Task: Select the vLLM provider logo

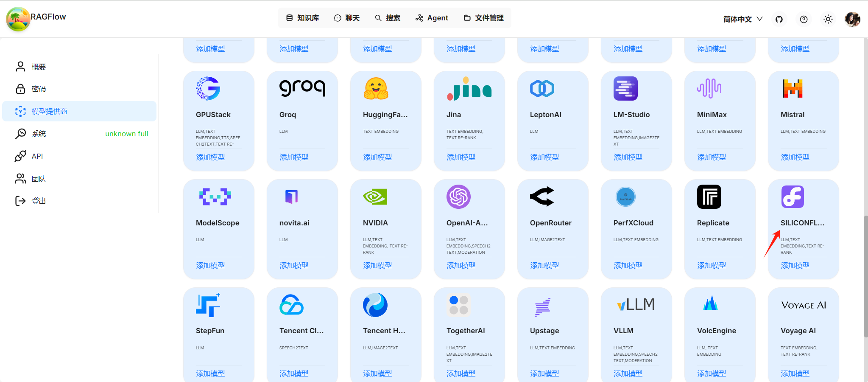Action: pos(635,304)
